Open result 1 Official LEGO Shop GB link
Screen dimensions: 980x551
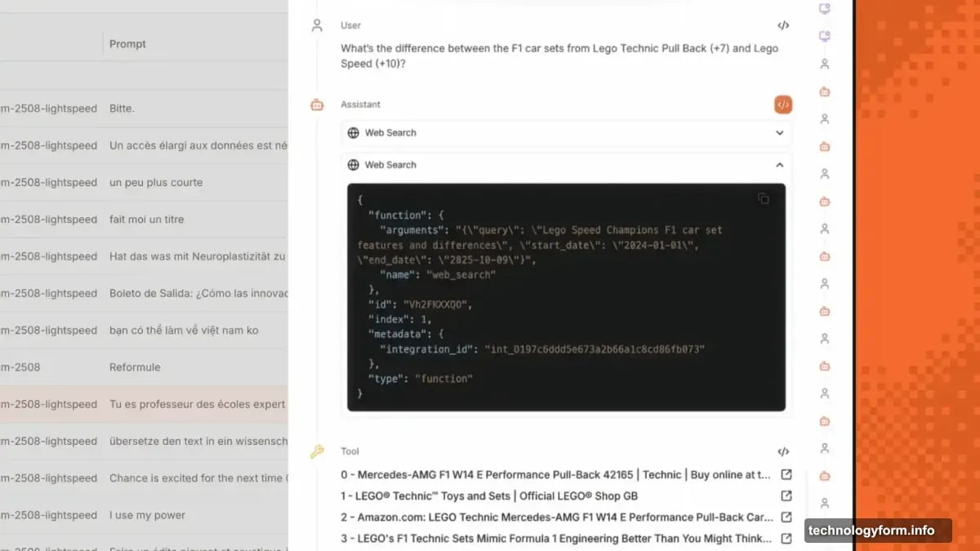pos(489,495)
